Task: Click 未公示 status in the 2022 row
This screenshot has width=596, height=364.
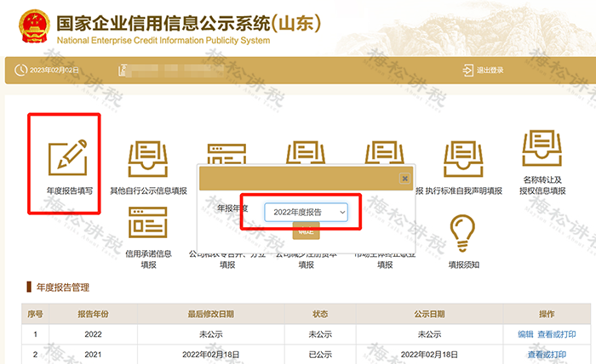Action: click(x=320, y=334)
